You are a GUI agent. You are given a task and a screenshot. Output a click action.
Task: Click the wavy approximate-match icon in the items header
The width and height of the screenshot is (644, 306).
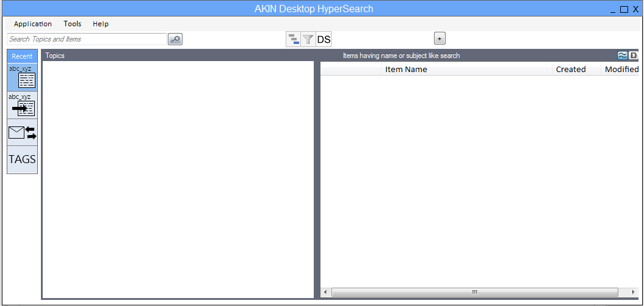tap(623, 56)
